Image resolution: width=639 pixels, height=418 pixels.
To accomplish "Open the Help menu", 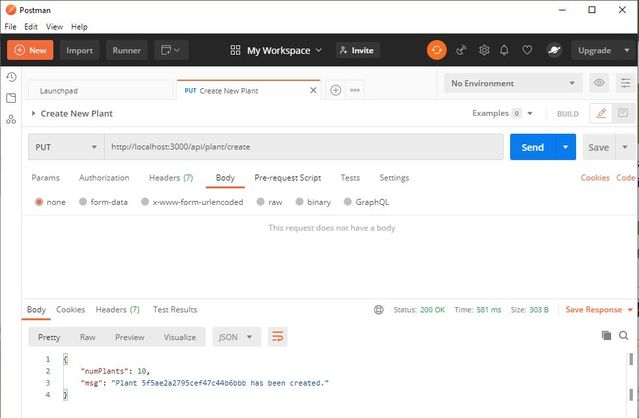I will click(79, 27).
